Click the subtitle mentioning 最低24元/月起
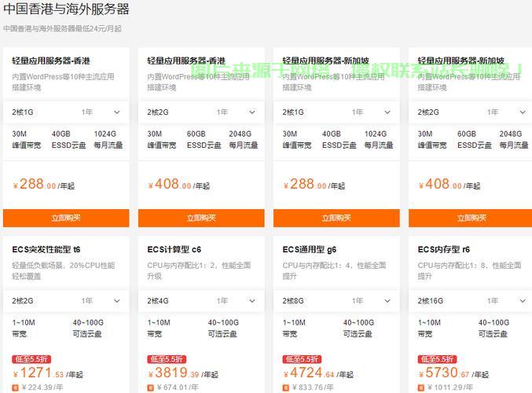This screenshot has width=532, height=393. tap(62, 28)
